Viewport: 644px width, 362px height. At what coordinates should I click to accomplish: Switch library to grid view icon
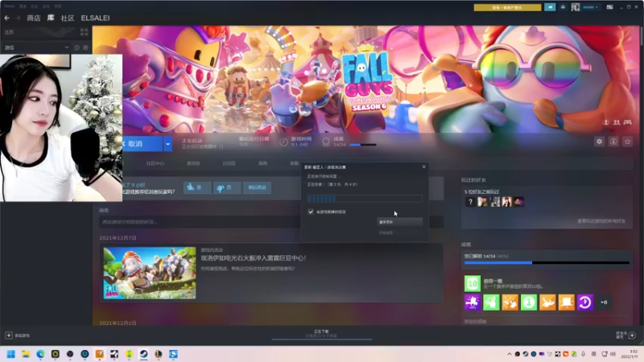pos(85,32)
